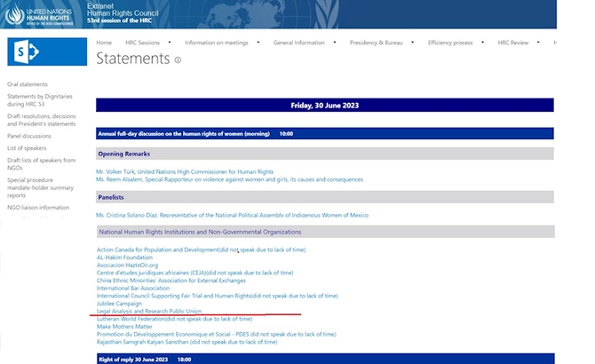Open China Ethnic Minorities' Association statement
This screenshot has width=595, height=364.
point(171,281)
